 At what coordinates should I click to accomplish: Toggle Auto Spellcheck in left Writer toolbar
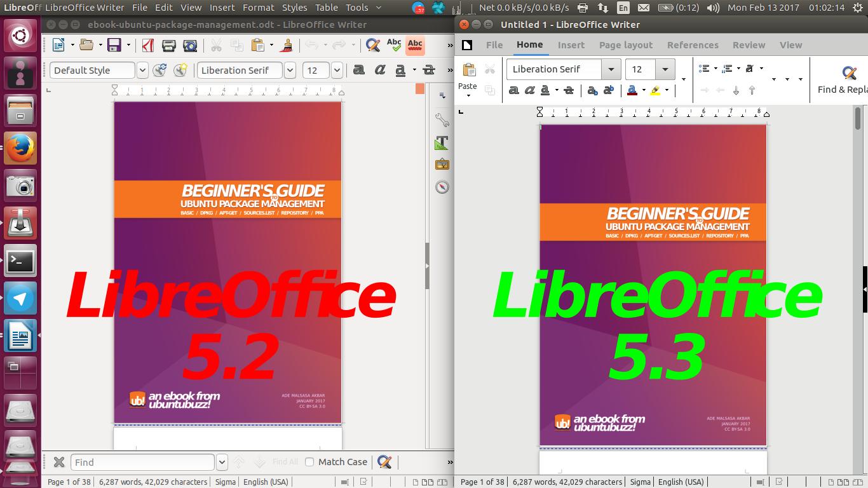(x=415, y=45)
